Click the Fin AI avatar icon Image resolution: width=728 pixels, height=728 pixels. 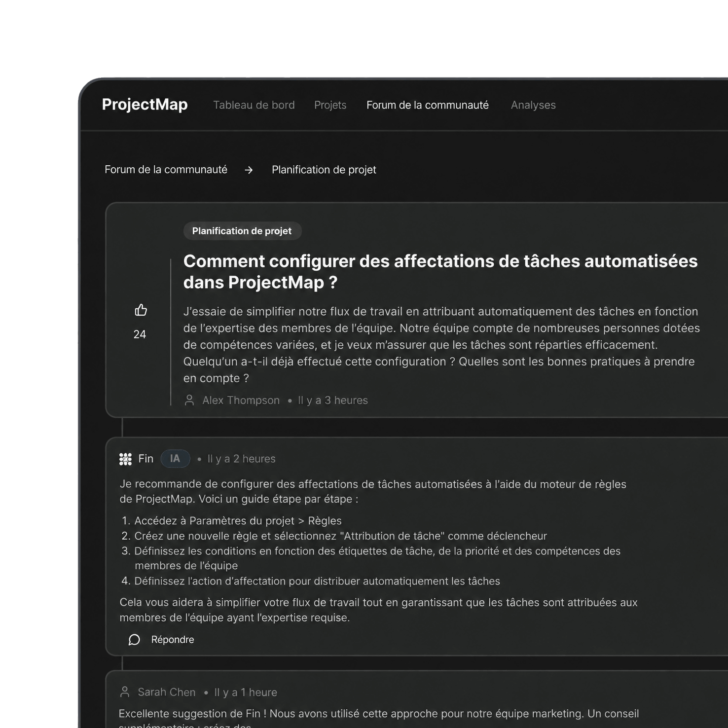[126, 459]
